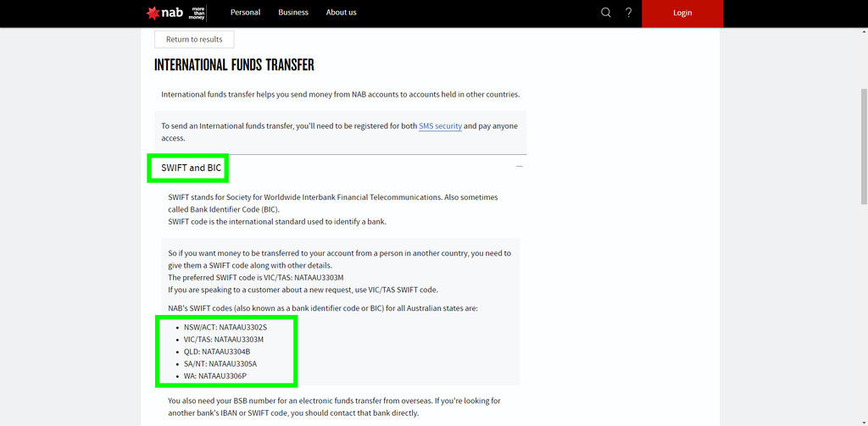Image resolution: width=868 pixels, height=426 pixels.
Task: Select the SA/NT: NATAAU3305A line
Action: (220, 363)
